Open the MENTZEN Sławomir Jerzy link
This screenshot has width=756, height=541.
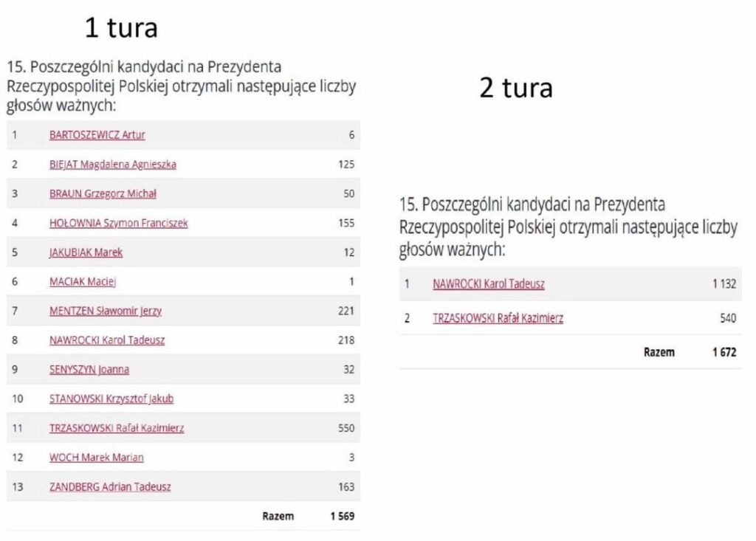105,311
